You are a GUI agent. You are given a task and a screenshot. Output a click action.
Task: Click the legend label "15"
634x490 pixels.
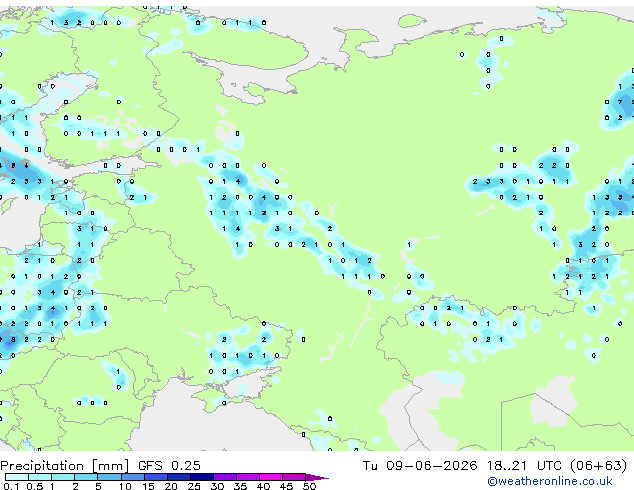click(148, 486)
